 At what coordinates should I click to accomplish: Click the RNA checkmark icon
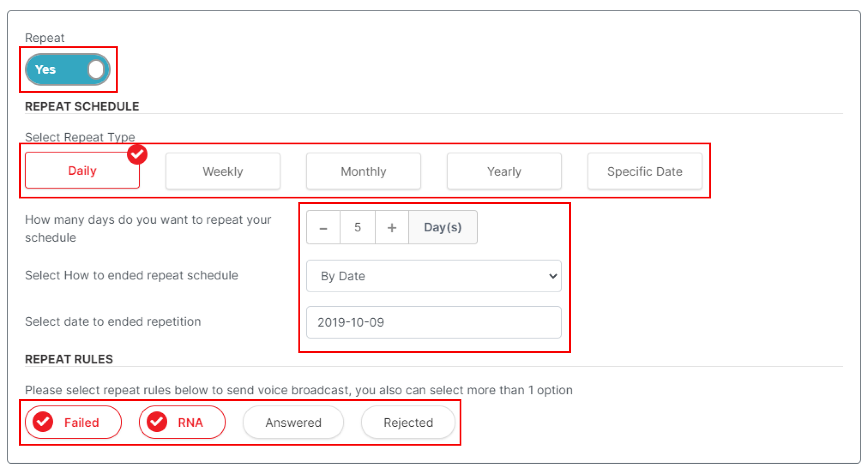pyautogui.click(x=157, y=422)
